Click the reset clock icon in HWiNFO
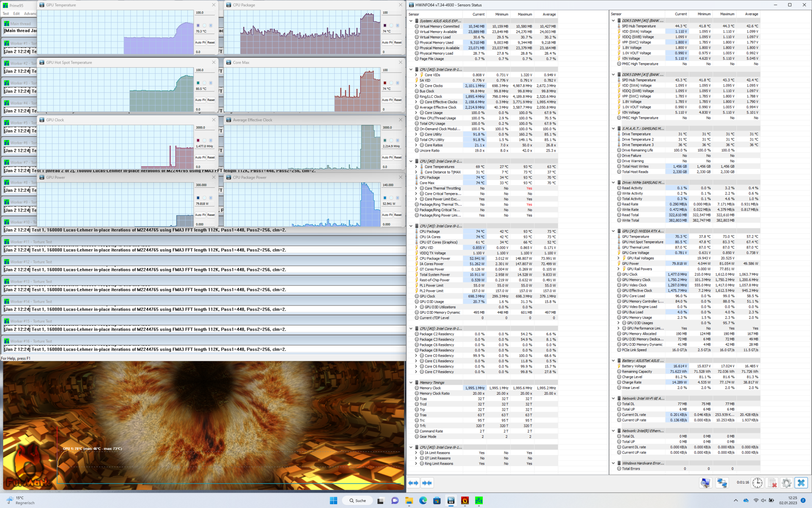 click(x=757, y=483)
